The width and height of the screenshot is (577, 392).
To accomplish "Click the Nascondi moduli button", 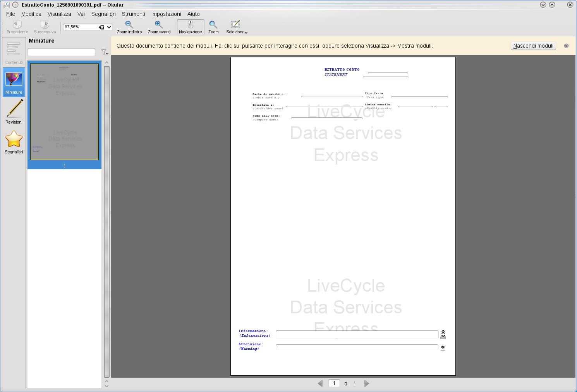I will point(533,46).
